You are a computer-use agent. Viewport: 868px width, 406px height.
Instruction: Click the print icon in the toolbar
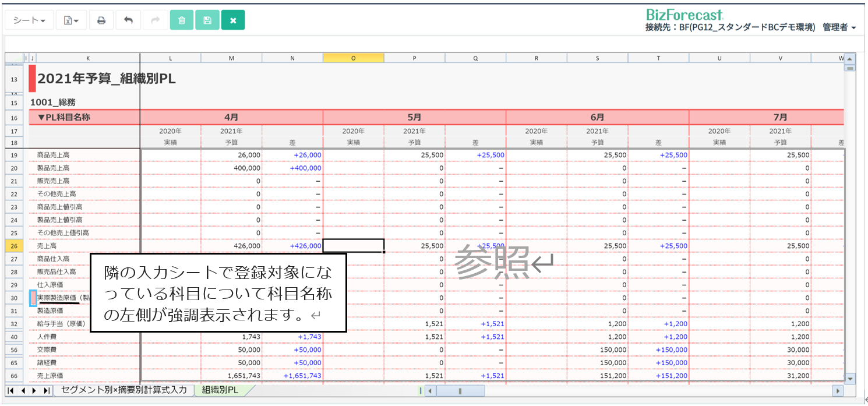point(101,20)
